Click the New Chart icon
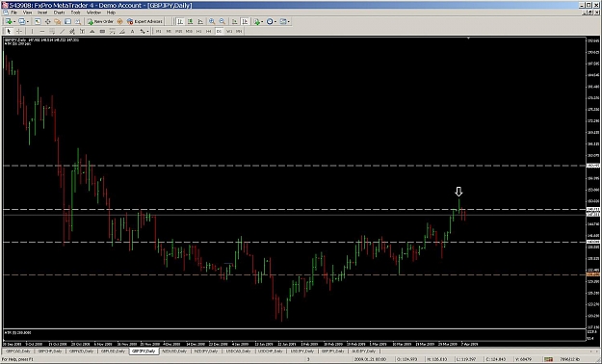 click(x=9, y=21)
